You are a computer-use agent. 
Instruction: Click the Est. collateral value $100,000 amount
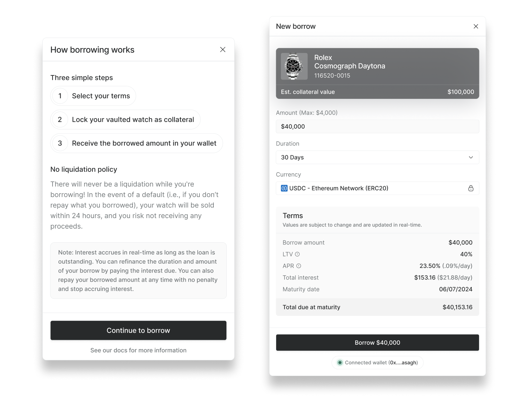pos(461,92)
